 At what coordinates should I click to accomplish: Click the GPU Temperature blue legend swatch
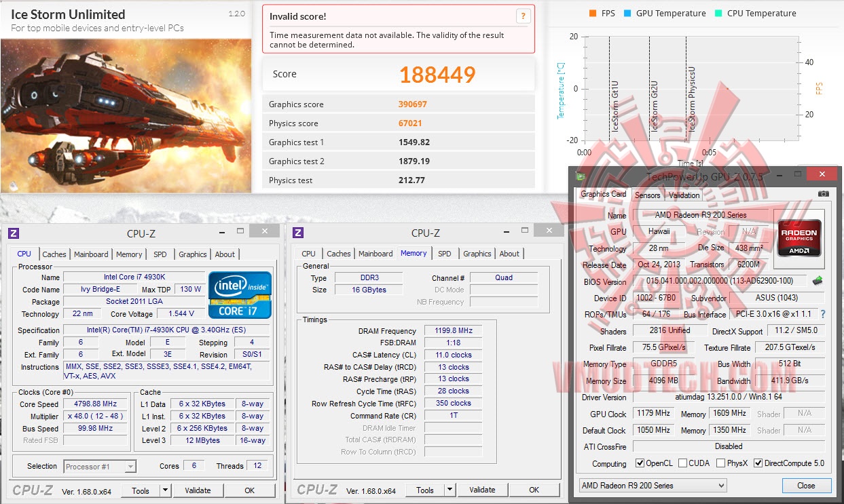click(628, 14)
